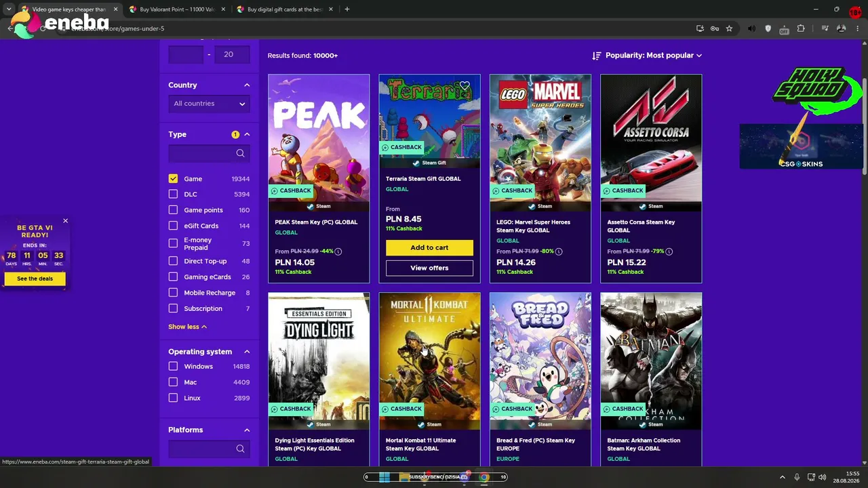Click the eneba logo
The height and width of the screenshot is (488, 868).
pyautogui.click(x=61, y=25)
